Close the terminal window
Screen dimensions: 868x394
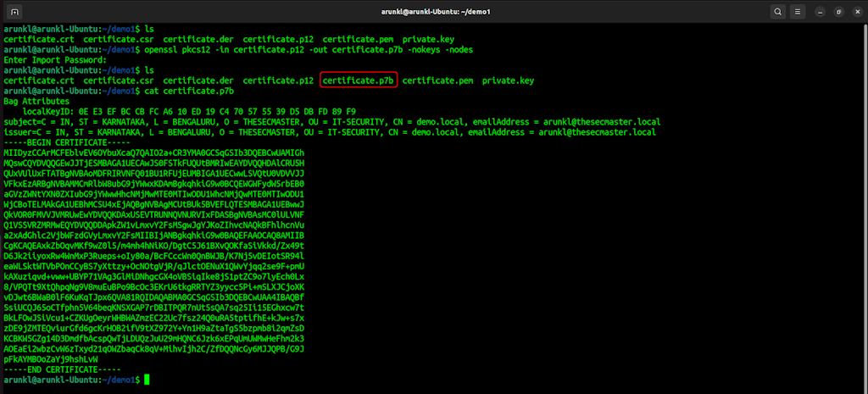coord(857,12)
